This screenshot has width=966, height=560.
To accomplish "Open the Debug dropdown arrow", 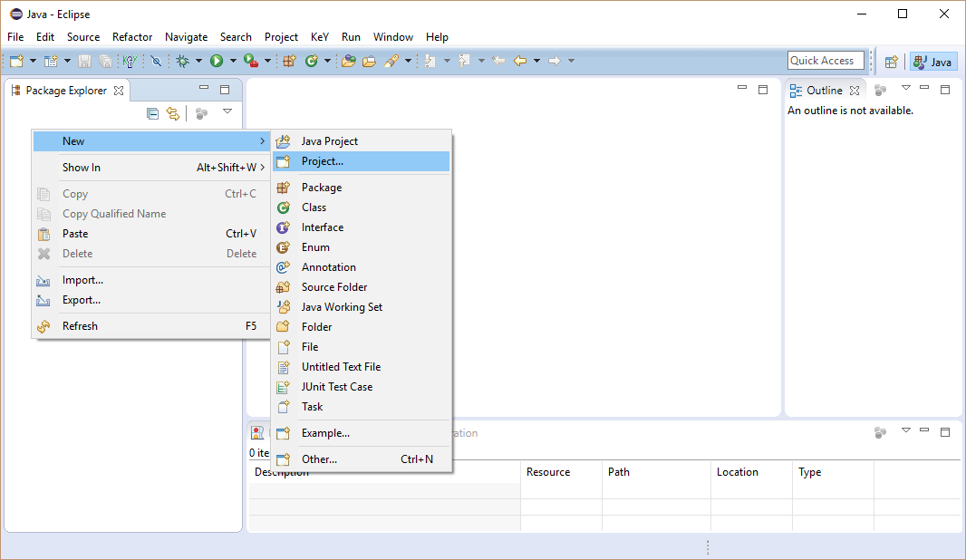I will pos(198,61).
